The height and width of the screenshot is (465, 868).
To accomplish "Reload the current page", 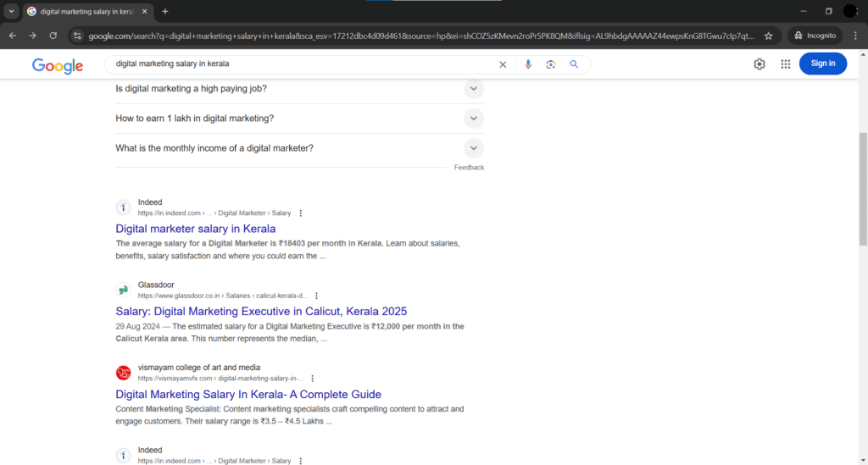I will (53, 36).
